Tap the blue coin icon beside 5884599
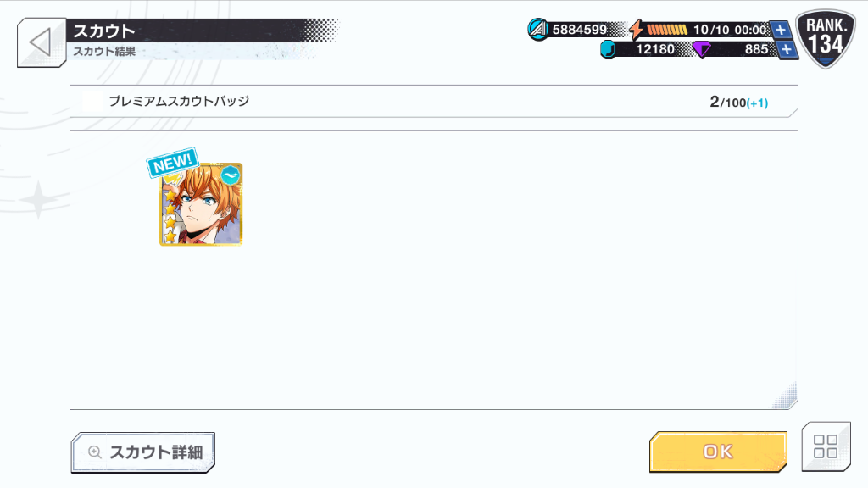Image resolution: width=868 pixels, height=488 pixels. (x=537, y=30)
